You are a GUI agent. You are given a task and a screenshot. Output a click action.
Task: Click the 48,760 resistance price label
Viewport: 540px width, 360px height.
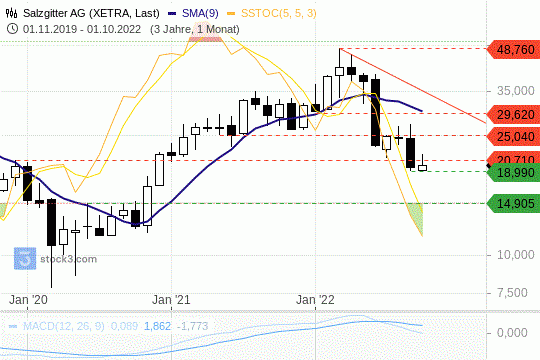(513, 50)
